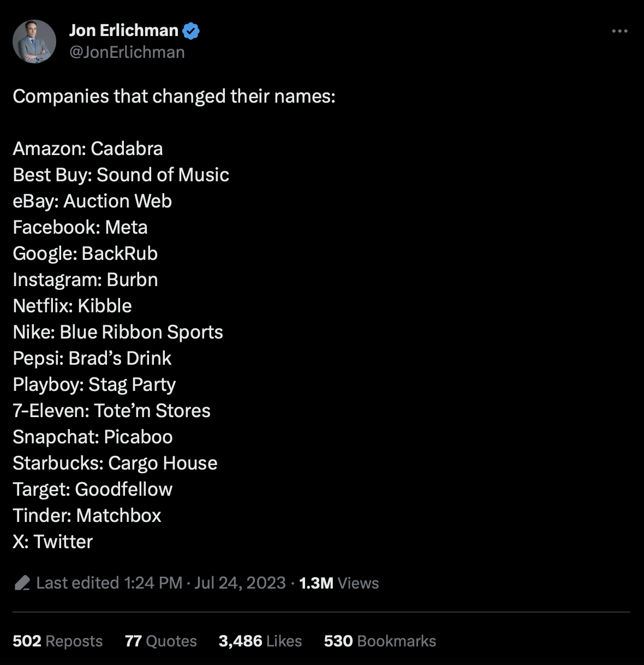644x665 pixels.
Task: Open the 3,486 Likes list
Action: click(260, 641)
